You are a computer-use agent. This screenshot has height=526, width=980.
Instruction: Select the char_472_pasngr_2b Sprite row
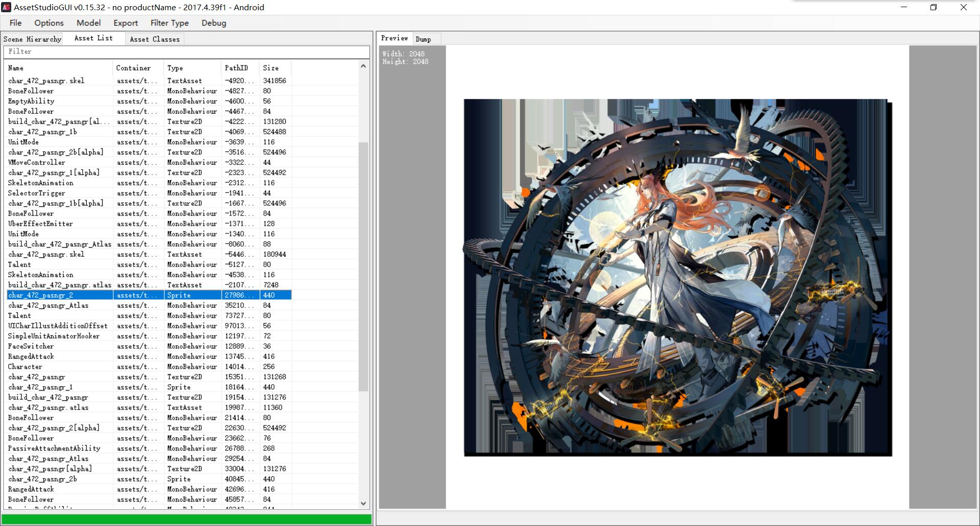(x=149, y=479)
